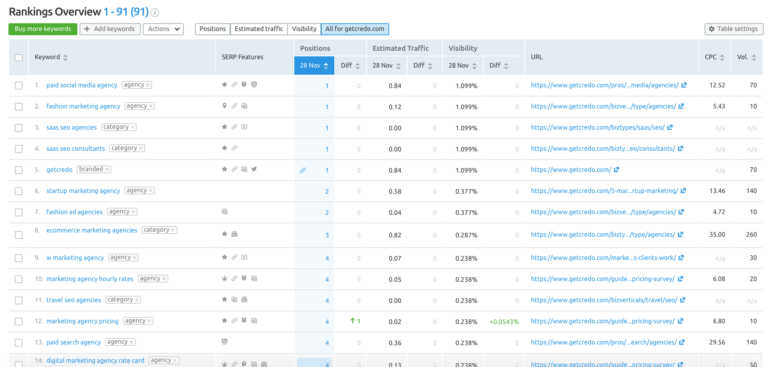Click the CPC value 35.00

[718, 235]
